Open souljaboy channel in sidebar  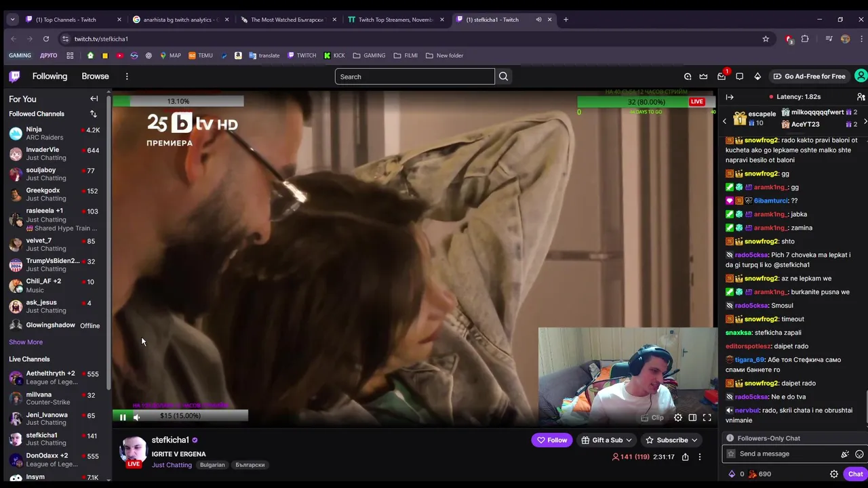click(54, 174)
